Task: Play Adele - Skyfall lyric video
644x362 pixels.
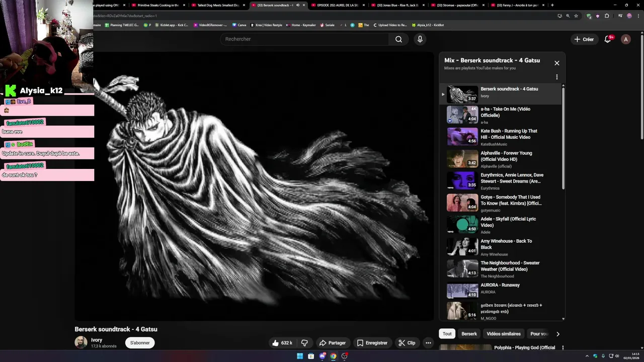Action: 501,225
